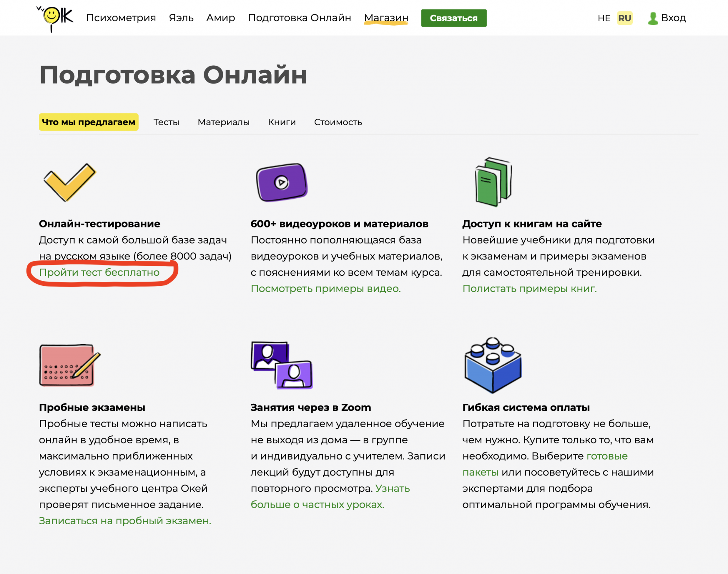Click the yellow checkmark icon

(70, 182)
